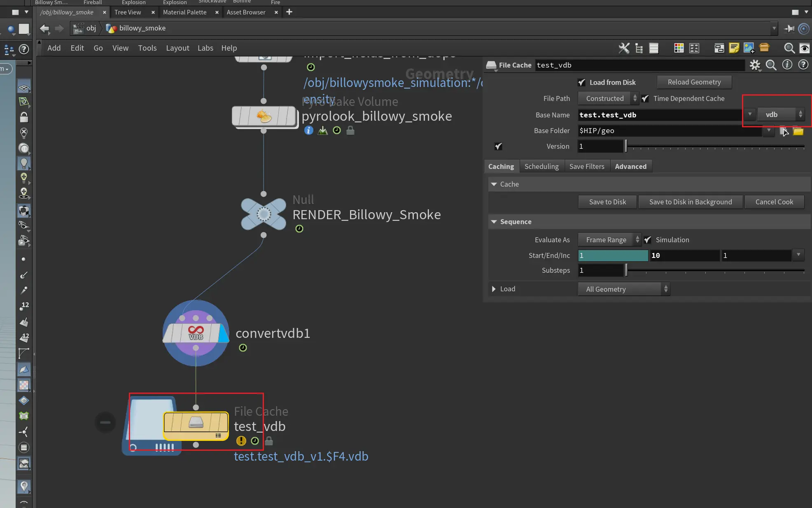Viewport: 812px width, 508px height.
Task: Toggle the Simulation checkbox
Action: (x=648, y=240)
